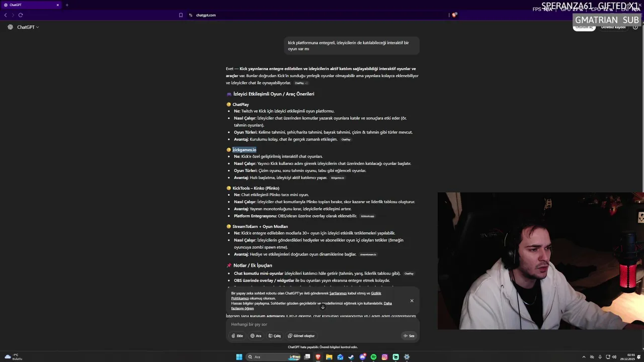Viewport: 644px width, 362px height.
Task: Open the Mail app from taskbar
Action: point(340,357)
